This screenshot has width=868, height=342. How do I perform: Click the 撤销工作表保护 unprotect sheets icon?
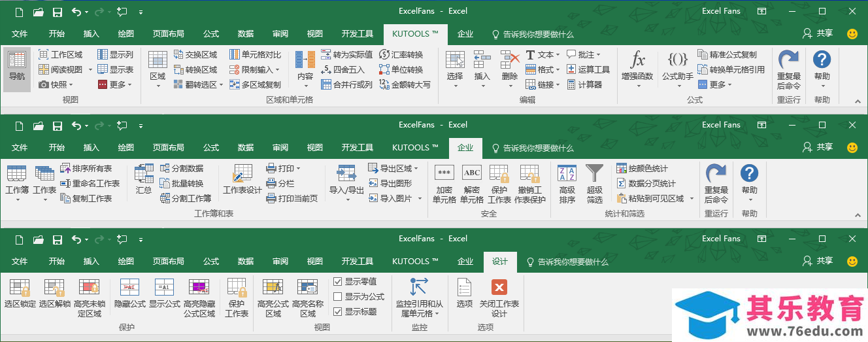[x=529, y=173]
